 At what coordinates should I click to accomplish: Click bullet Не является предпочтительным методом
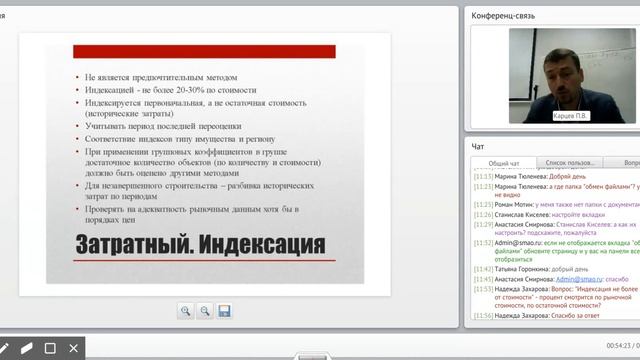(x=161, y=77)
